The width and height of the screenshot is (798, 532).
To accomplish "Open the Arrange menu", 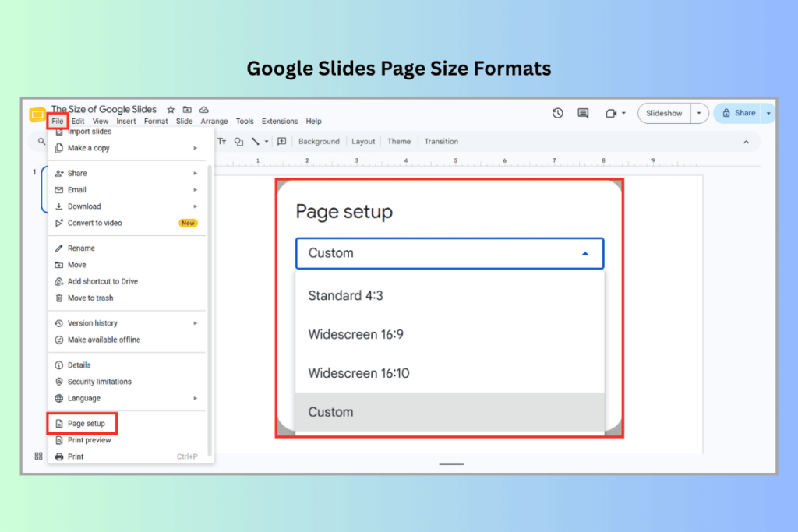I will coord(214,121).
